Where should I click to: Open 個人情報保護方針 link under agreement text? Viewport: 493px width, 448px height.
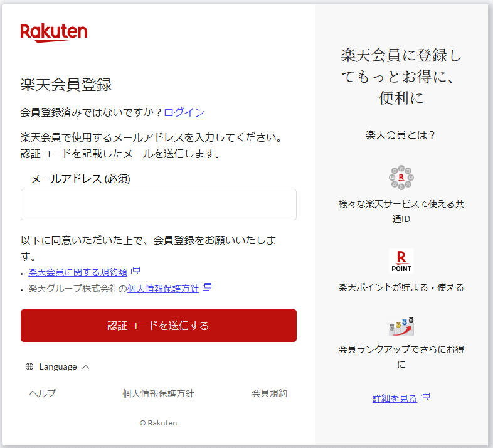pyautogui.click(x=163, y=289)
